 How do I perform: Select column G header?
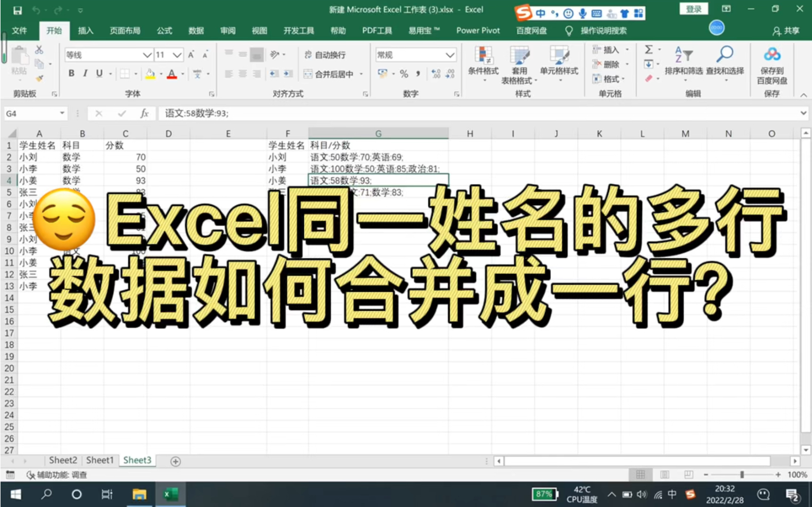[378, 133]
